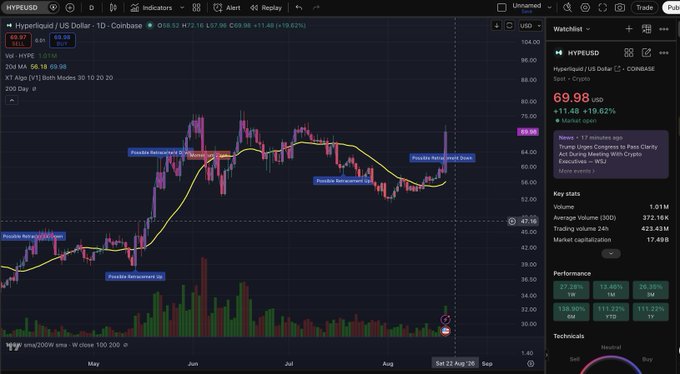Click the US flag economic event marker
The height and width of the screenshot is (374, 680).
click(445, 331)
